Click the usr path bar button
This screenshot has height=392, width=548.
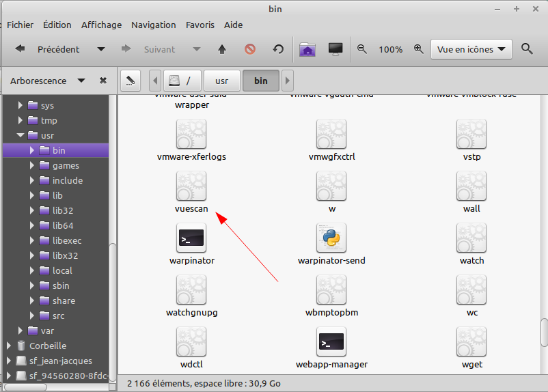pos(221,81)
